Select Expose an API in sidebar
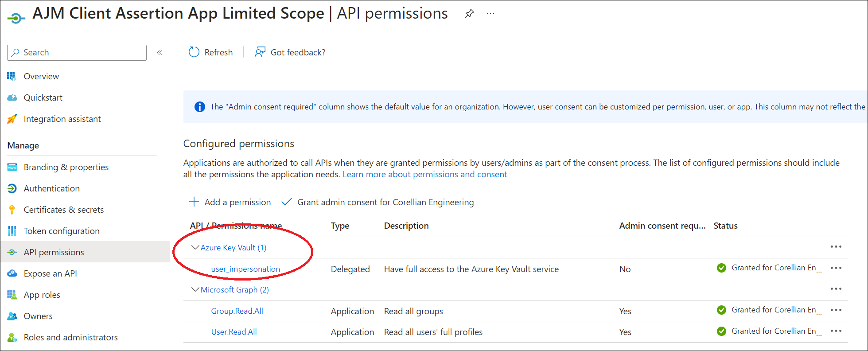The width and height of the screenshot is (868, 351). click(50, 273)
